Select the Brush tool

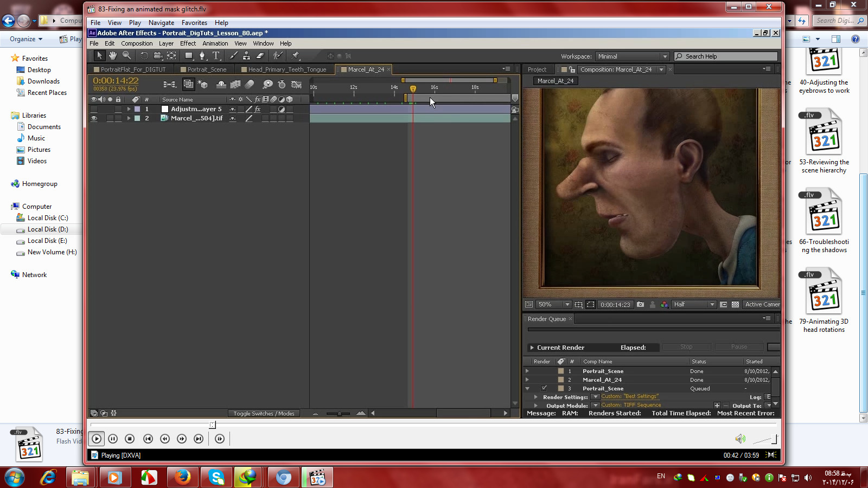tap(234, 55)
